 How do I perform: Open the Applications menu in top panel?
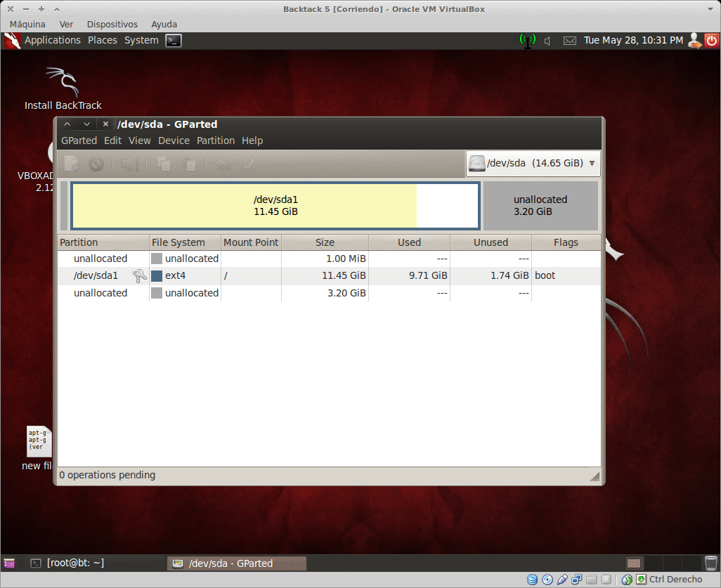point(53,40)
